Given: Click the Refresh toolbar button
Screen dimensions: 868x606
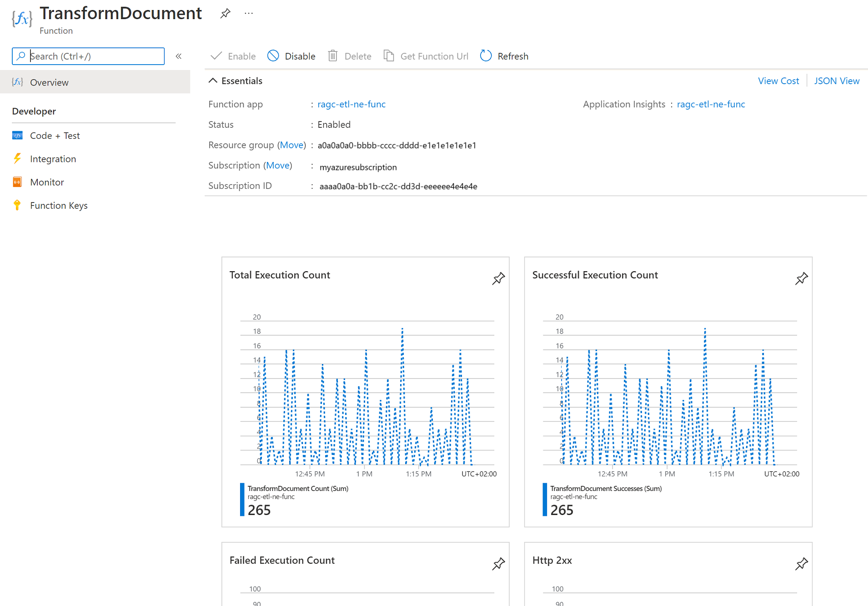Looking at the screenshot, I should pyautogui.click(x=504, y=56).
